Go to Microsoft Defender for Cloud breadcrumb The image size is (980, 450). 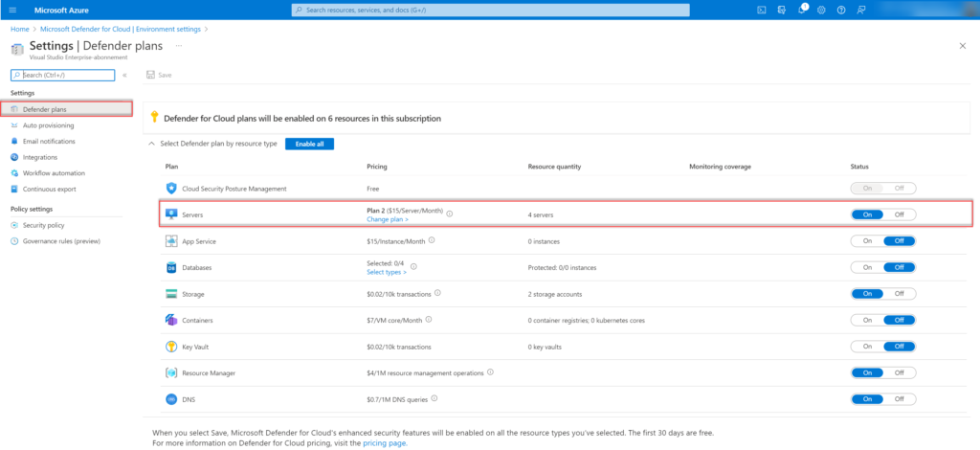pyautogui.click(x=121, y=29)
